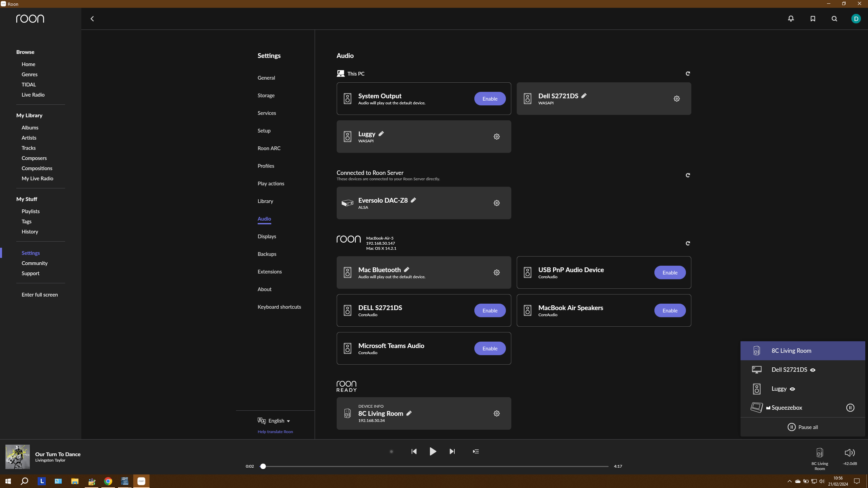Toggle eye icon next to Luggy zone
868x488 pixels.
(792, 389)
